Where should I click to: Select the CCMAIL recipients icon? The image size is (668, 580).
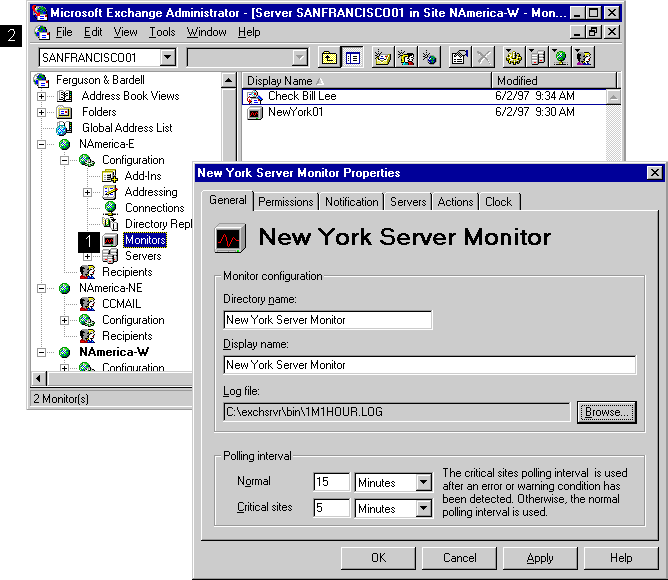tap(87, 304)
